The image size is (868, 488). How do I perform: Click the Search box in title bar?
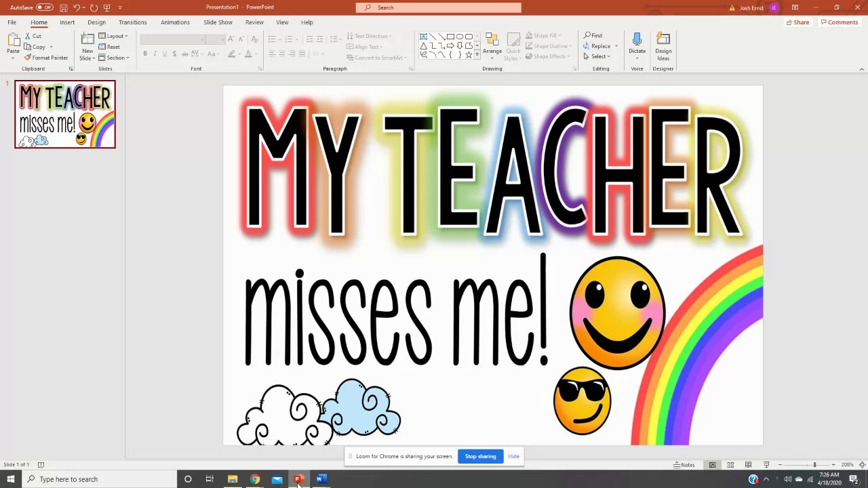pyautogui.click(x=439, y=7)
